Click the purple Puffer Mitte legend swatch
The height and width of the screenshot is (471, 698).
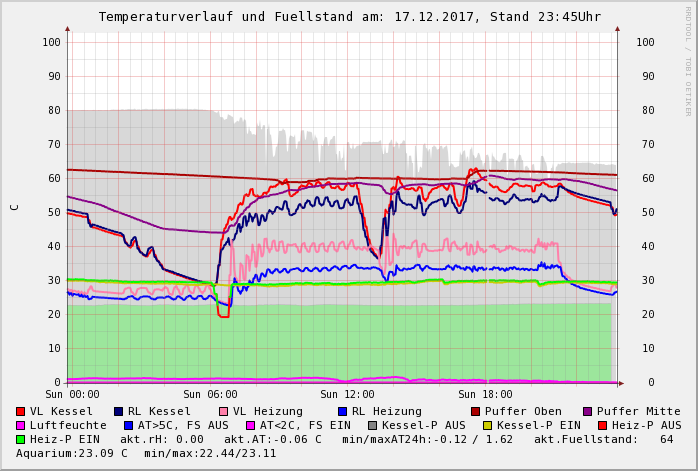[588, 411]
